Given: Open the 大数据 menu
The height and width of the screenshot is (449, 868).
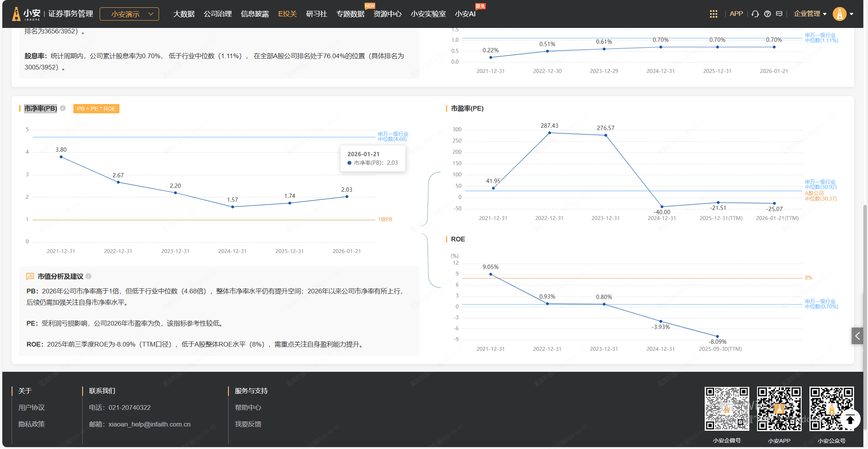Looking at the screenshot, I should pyautogui.click(x=183, y=14).
